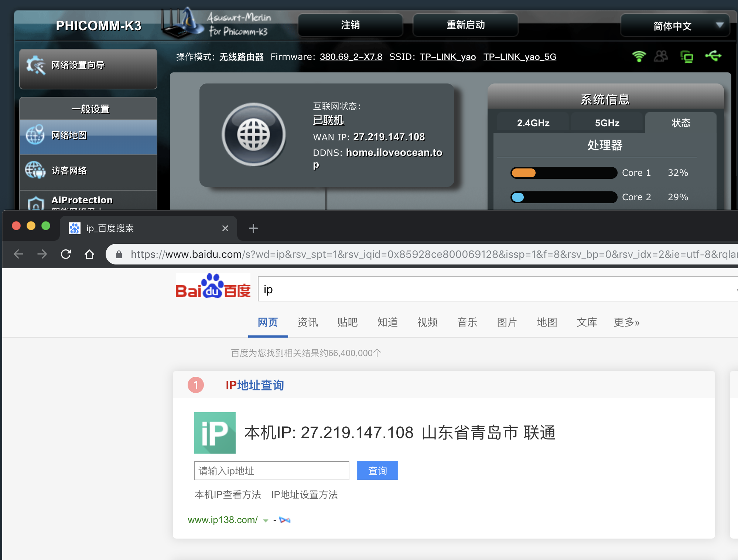Click the AiProtection shield icon

36,203
